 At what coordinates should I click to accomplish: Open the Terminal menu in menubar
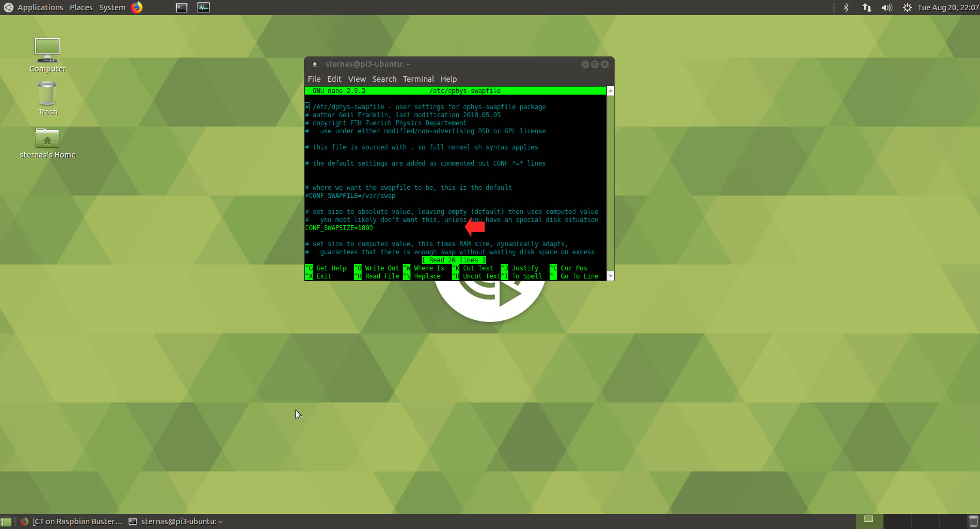[419, 79]
